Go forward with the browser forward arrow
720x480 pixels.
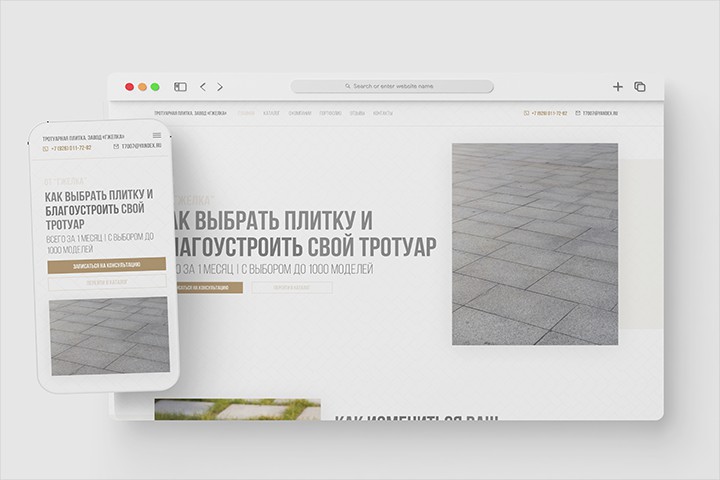(220, 87)
